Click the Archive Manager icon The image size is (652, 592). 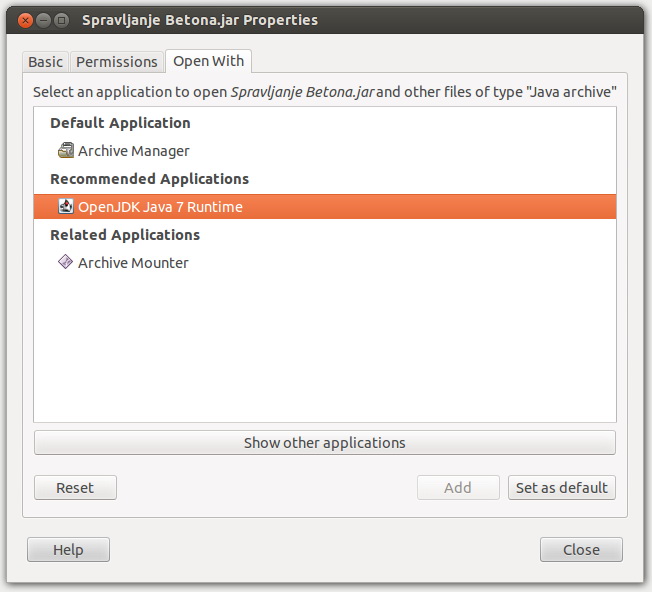point(66,151)
